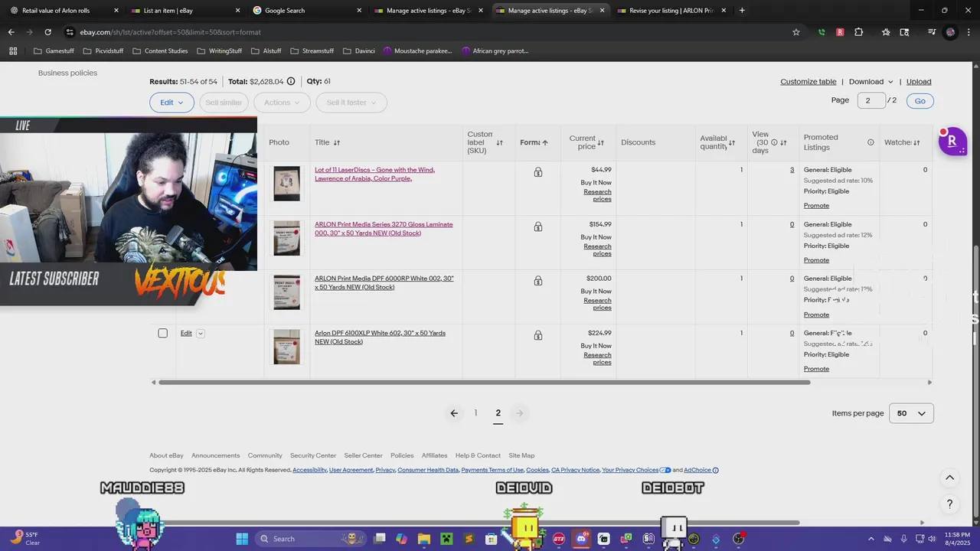Image resolution: width=980 pixels, height=551 pixels.
Task: Open File Explorer from the taskbar
Action: pyautogui.click(x=423, y=539)
